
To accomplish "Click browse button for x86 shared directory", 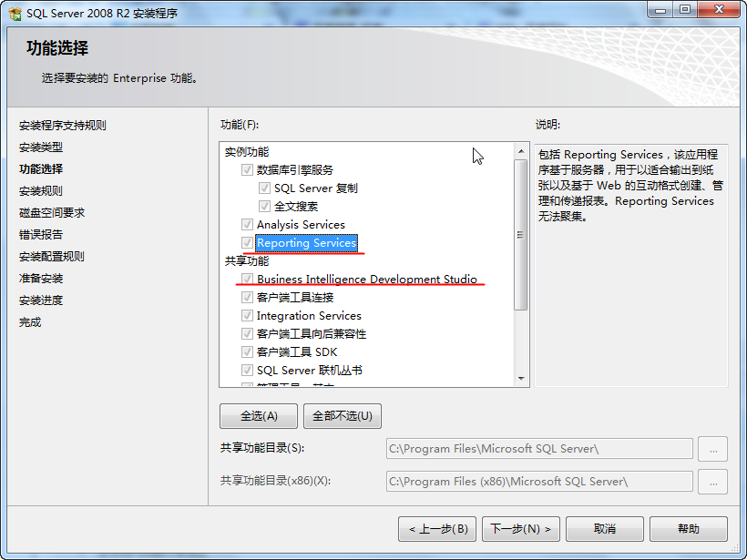I will click(712, 482).
